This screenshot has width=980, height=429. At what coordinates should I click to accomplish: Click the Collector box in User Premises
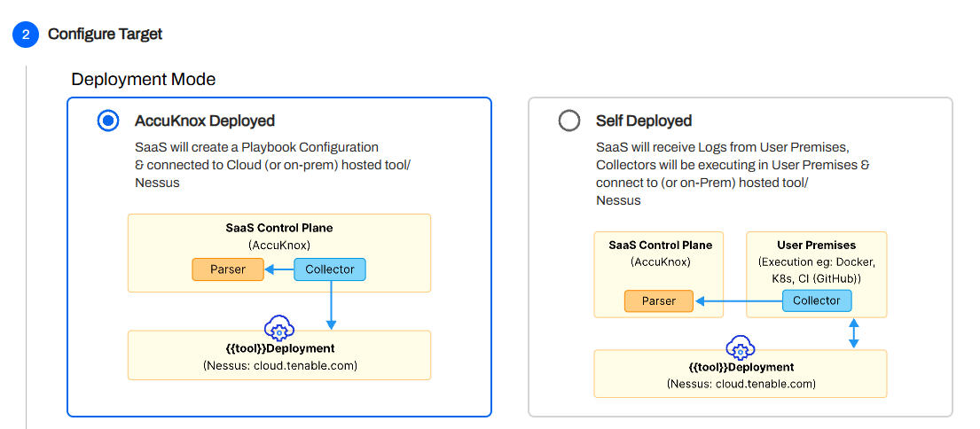coord(817,300)
